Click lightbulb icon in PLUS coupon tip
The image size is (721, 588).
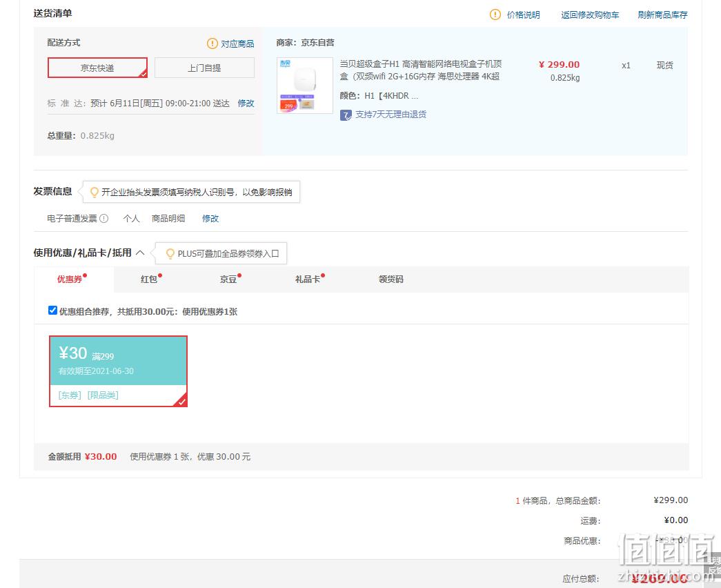170,253
